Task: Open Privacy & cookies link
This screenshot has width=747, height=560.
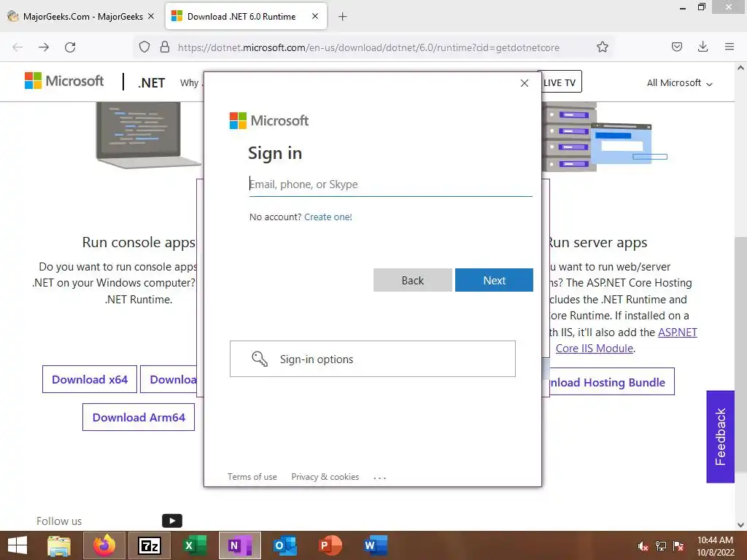Action: 325,477
